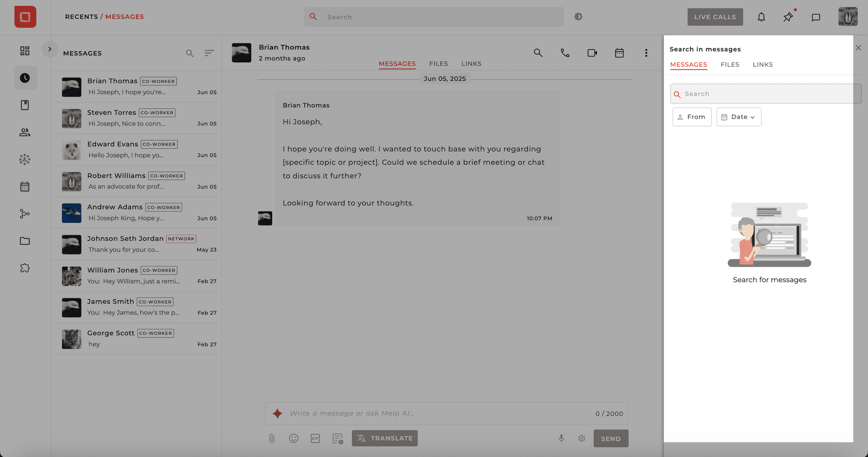Click the microphone voice message icon

[561, 438]
